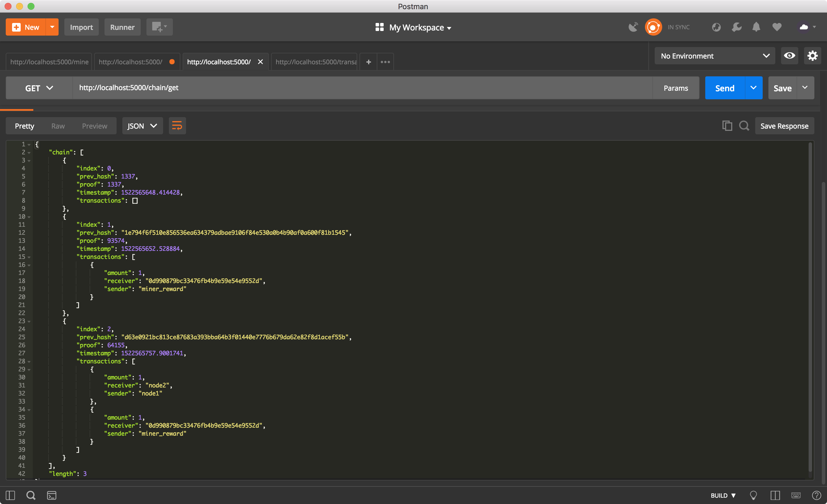Toggle word wrap for the response
Viewport: 827px width, 504px height.
click(x=177, y=126)
